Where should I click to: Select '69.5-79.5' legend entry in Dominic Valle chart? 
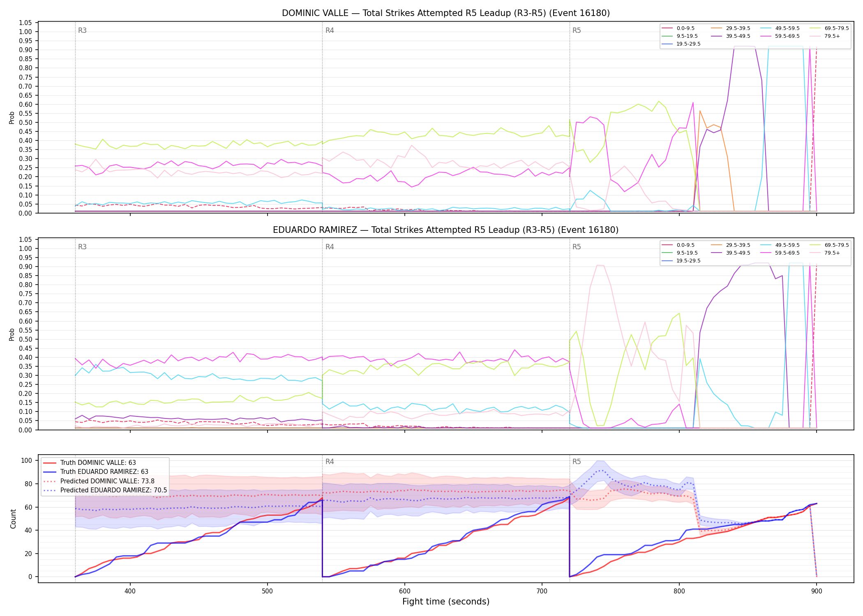pyautogui.click(x=829, y=28)
